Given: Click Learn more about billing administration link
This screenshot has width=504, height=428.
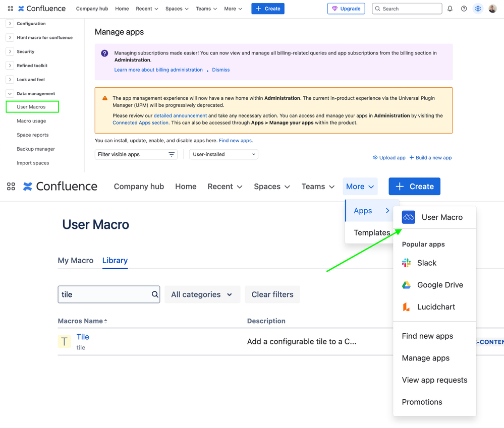Looking at the screenshot, I should coord(158,70).
